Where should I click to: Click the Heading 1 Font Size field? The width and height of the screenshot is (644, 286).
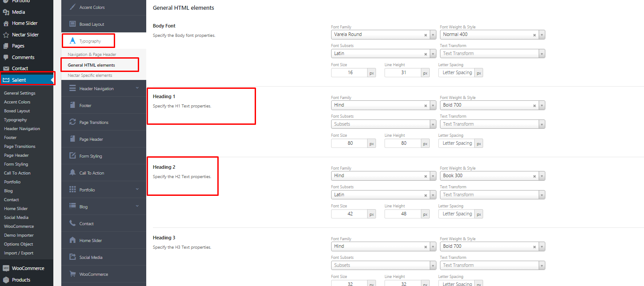tap(350, 143)
